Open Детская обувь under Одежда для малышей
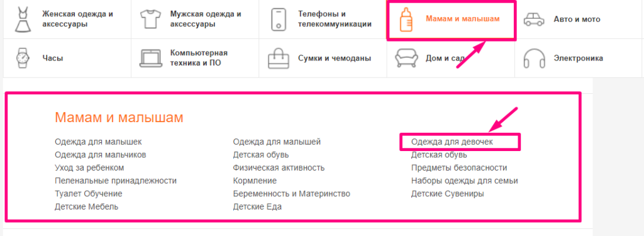The image size is (644, 236). point(261,155)
